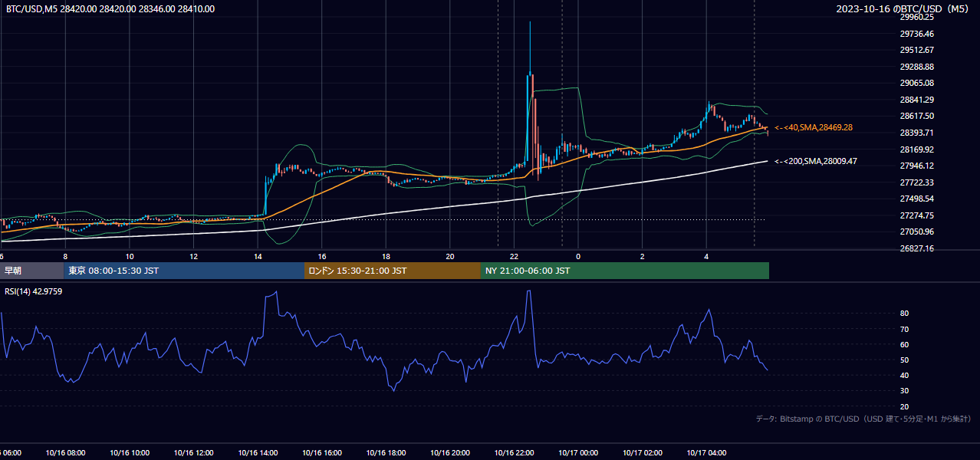
Task: Click the RSI 60 level label
Action: point(905,344)
